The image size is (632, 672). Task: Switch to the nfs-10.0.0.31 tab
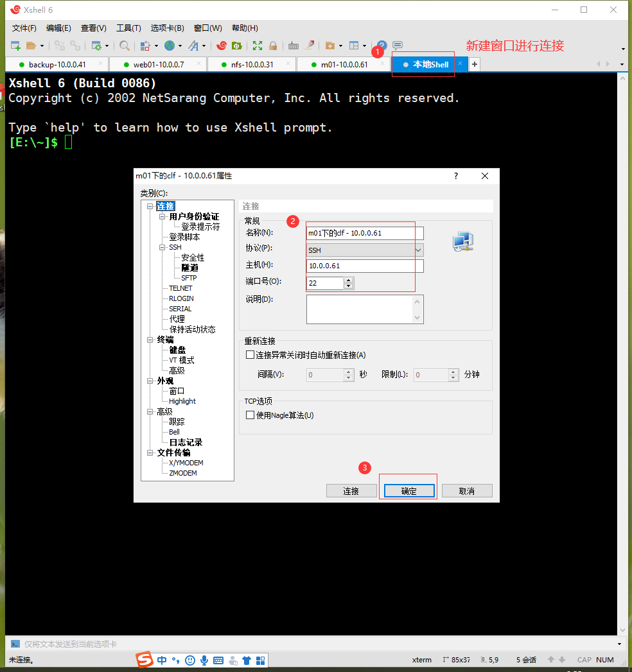click(x=252, y=65)
